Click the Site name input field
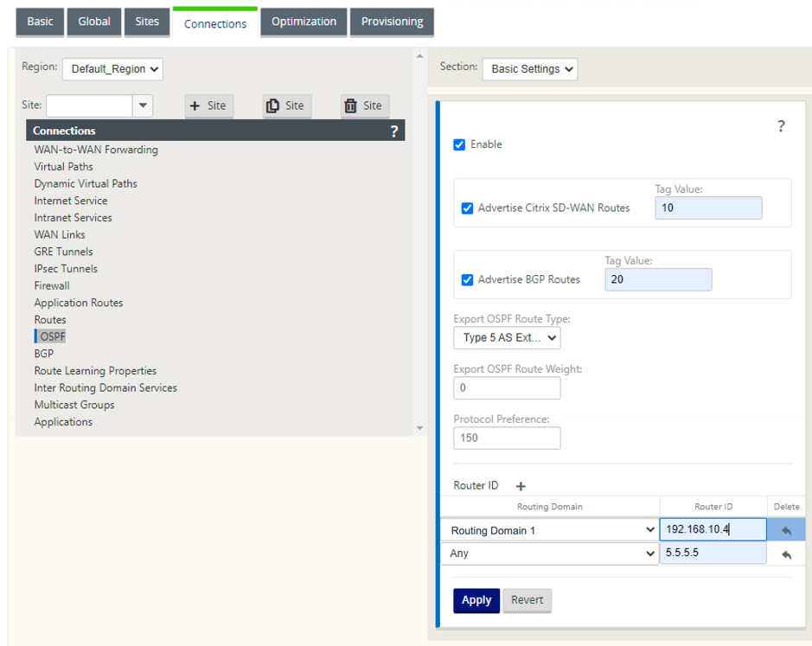Image resolution: width=812 pixels, height=646 pixels. [89, 106]
